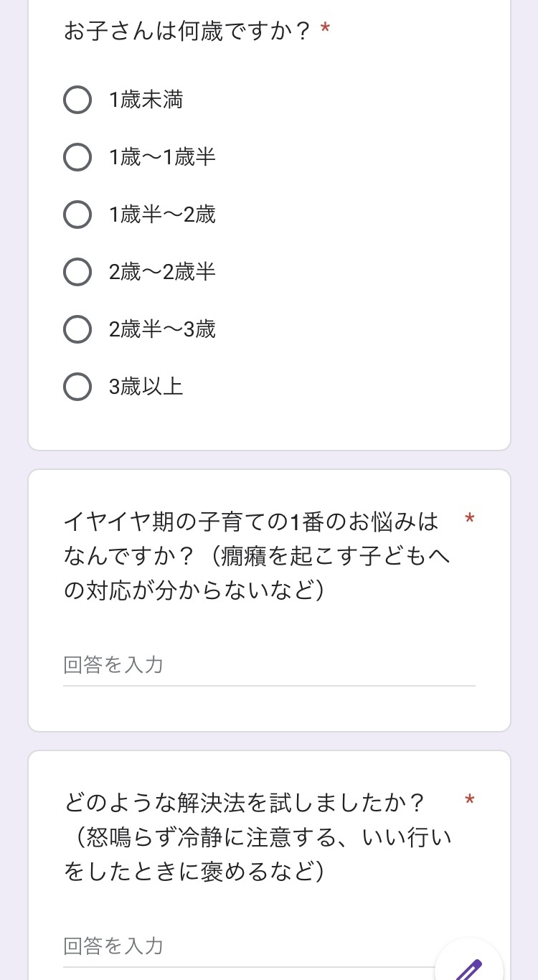Click the required asterisk beside the age question
538x980 pixels.
(326, 29)
